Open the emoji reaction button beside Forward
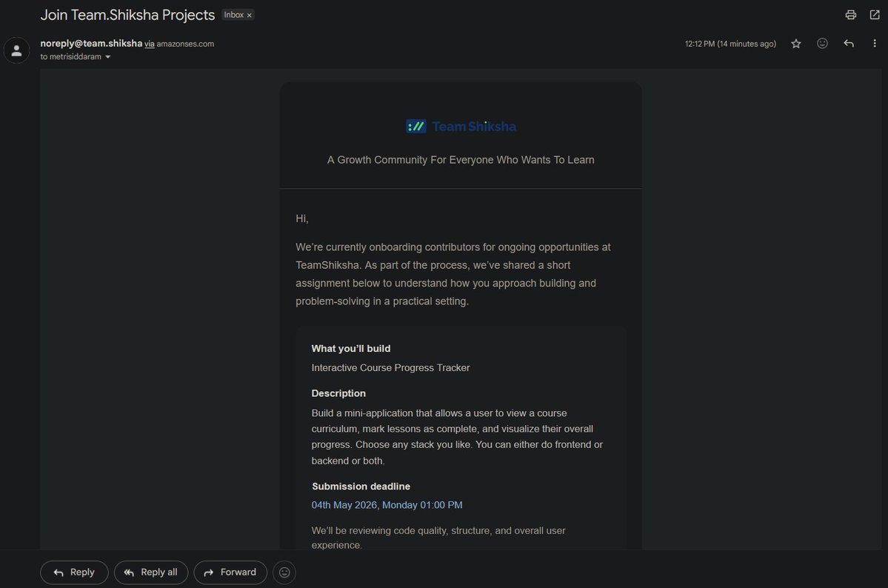The height and width of the screenshot is (588, 888). [284, 572]
